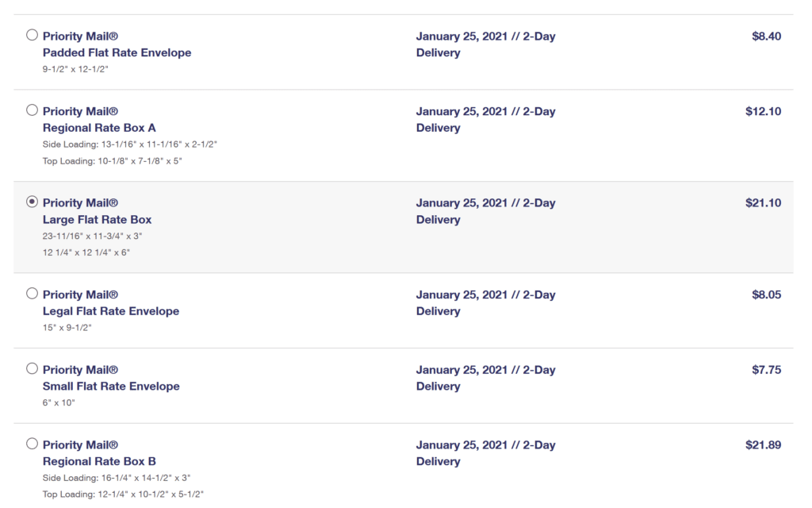Pick the Small Flat Rate Envelope radio option

pos(32,368)
